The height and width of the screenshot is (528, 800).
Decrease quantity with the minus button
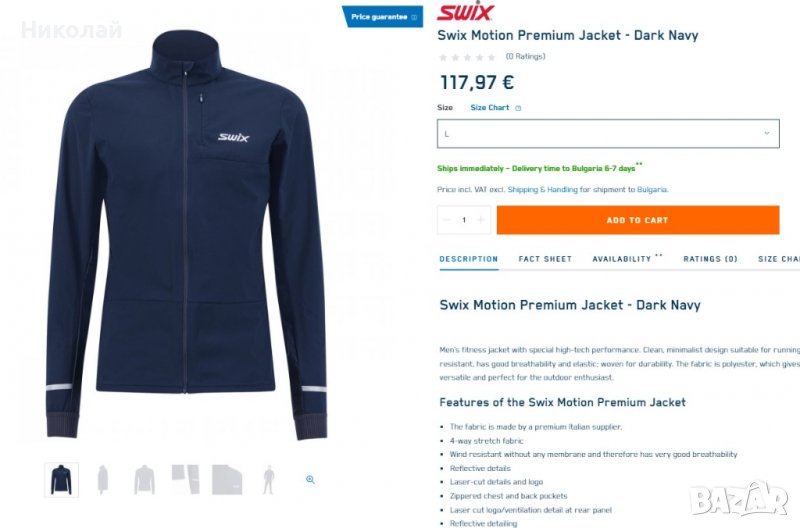447,220
